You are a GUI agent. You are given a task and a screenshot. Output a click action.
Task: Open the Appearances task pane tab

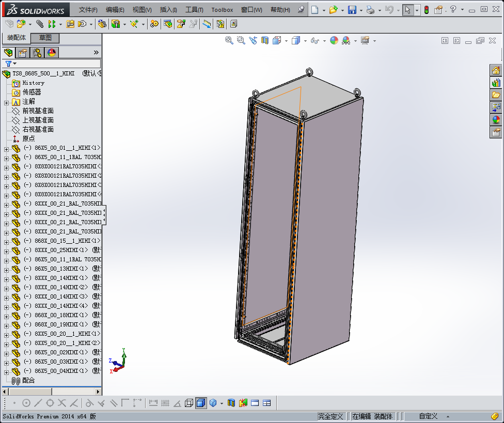[x=496, y=120]
